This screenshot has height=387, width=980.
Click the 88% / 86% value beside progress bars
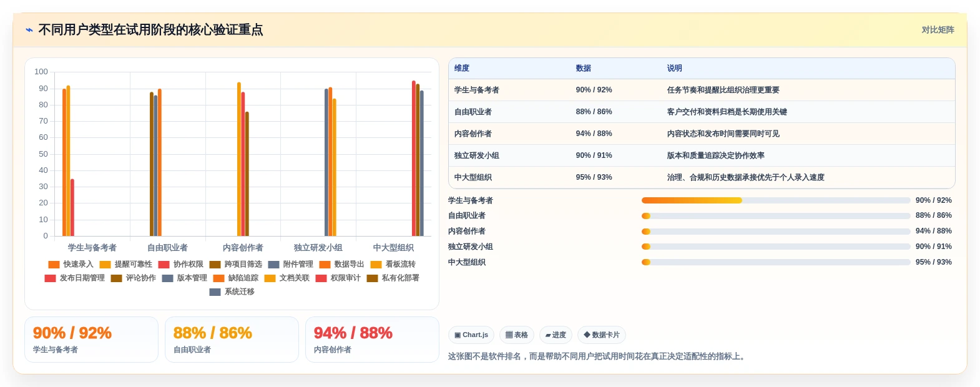point(933,216)
